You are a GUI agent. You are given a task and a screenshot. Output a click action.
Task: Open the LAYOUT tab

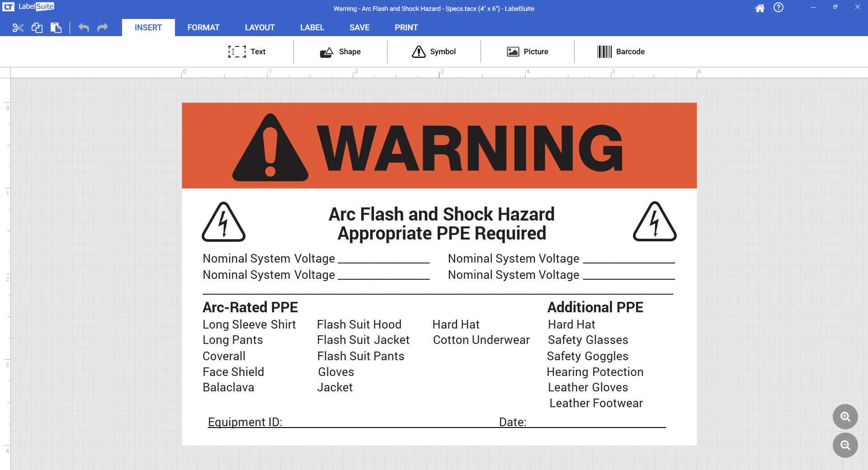pyautogui.click(x=260, y=28)
